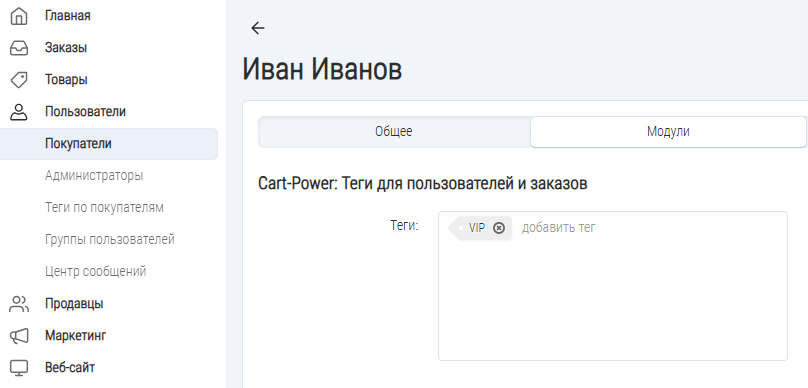Remove the VIP tag with its x icon
Image resolution: width=808 pixels, height=388 pixels.
(x=499, y=228)
